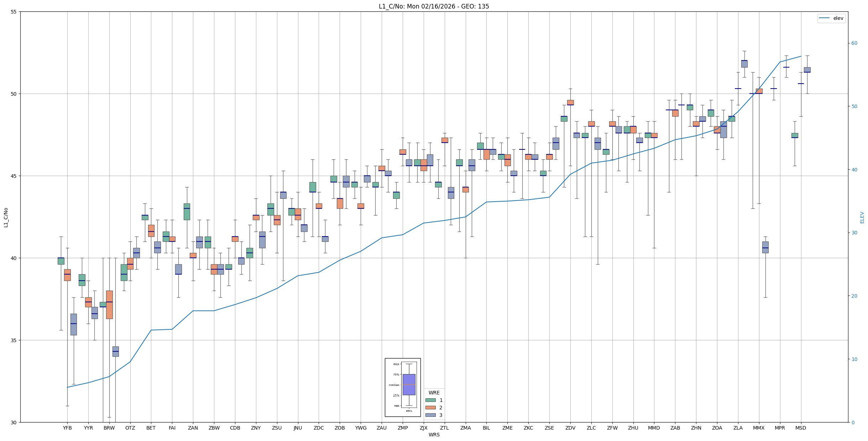Click the orange WRE 2 legend swatch
This screenshot has height=441, width=868.
[x=430, y=408]
